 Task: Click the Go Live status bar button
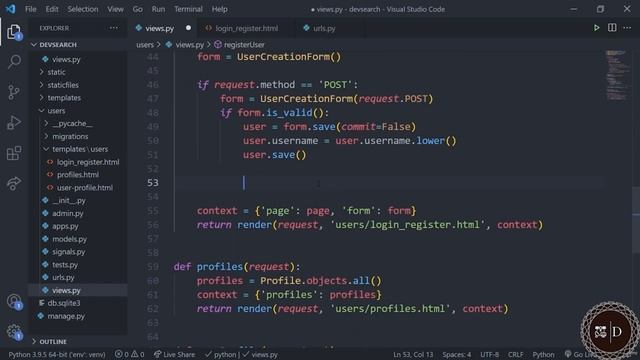coord(581,354)
